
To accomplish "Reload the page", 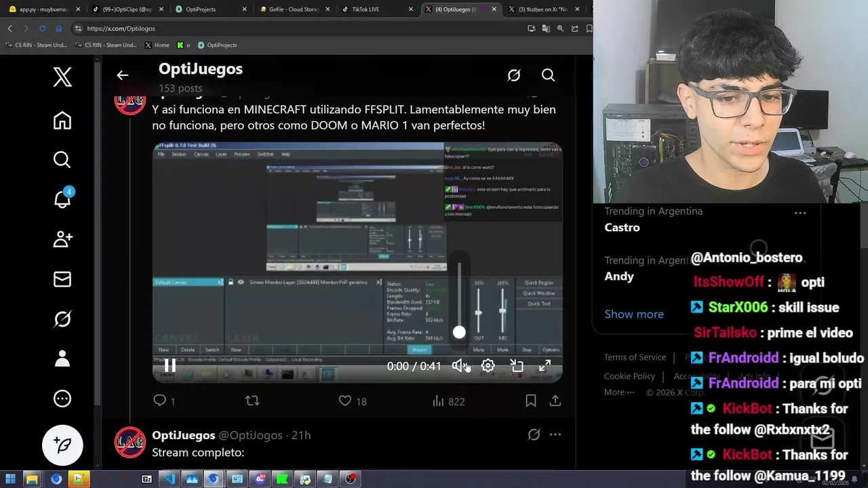I will [x=42, y=28].
